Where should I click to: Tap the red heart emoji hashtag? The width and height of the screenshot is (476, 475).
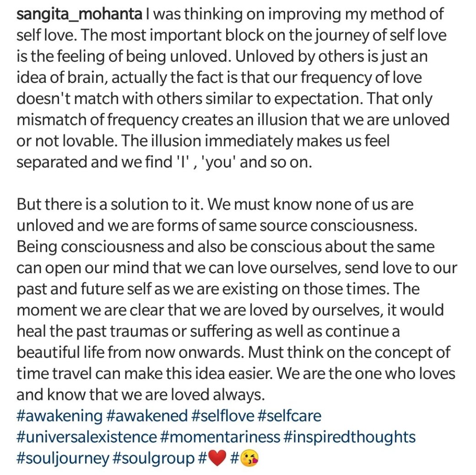[212, 458]
